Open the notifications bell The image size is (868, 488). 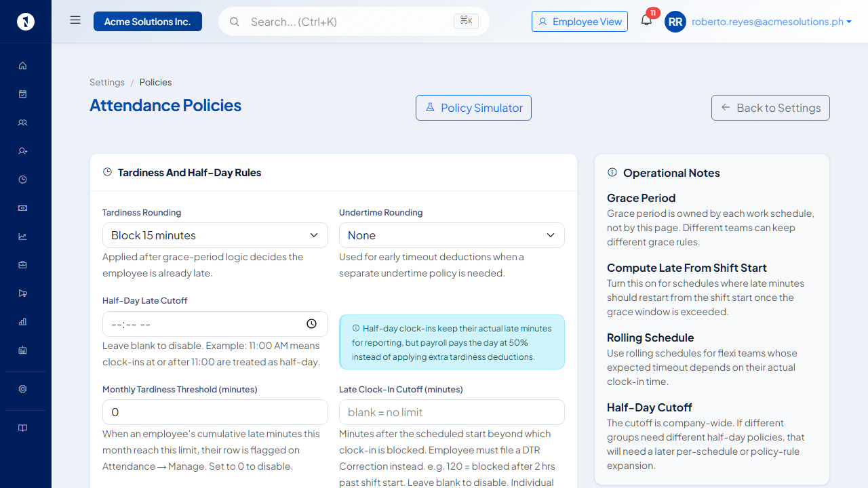(x=646, y=20)
